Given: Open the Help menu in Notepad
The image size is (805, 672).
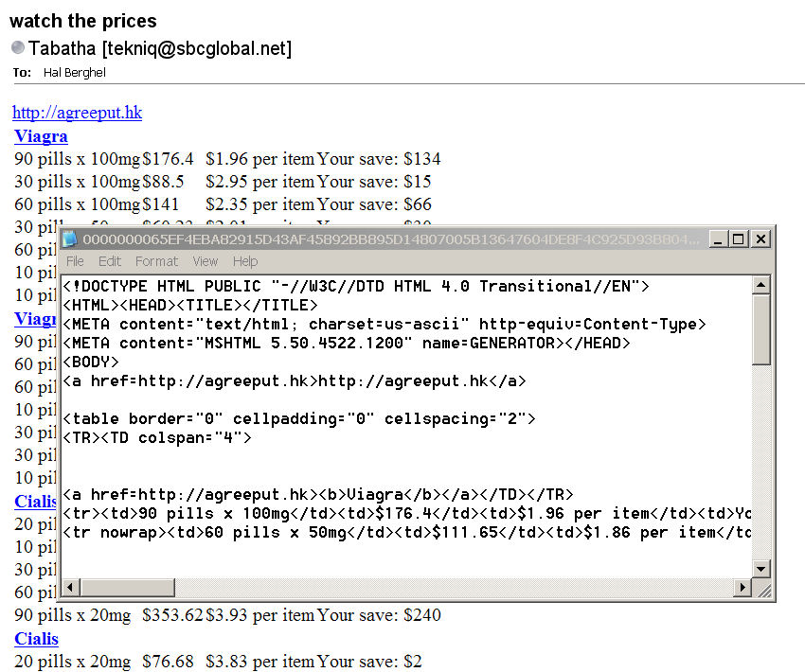Looking at the screenshot, I should (245, 261).
